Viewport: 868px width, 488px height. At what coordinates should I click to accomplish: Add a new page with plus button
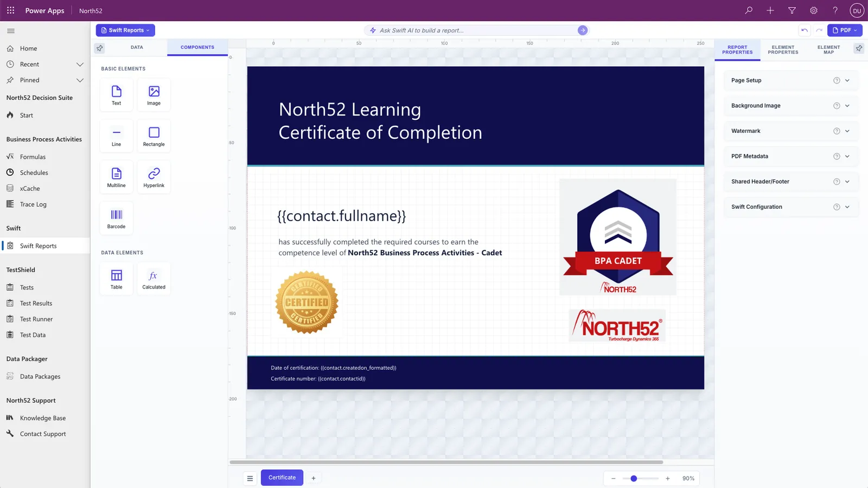[x=314, y=478]
